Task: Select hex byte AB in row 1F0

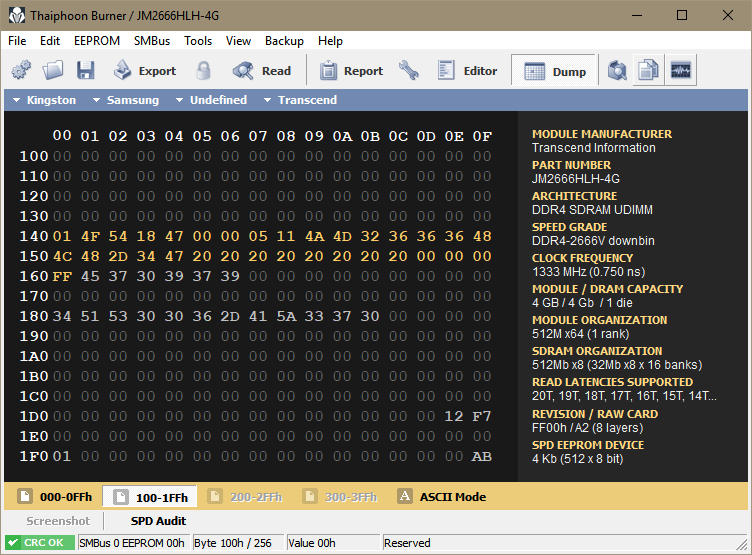Action: pyautogui.click(x=482, y=456)
